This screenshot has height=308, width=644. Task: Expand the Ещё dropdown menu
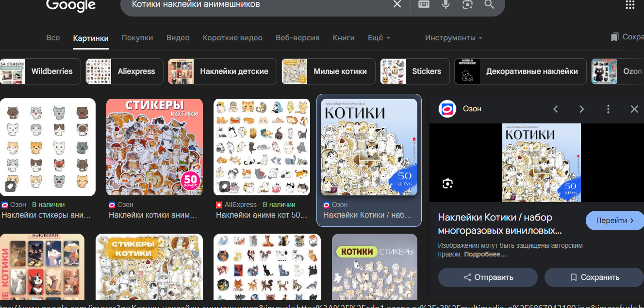(x=379, y=37)
